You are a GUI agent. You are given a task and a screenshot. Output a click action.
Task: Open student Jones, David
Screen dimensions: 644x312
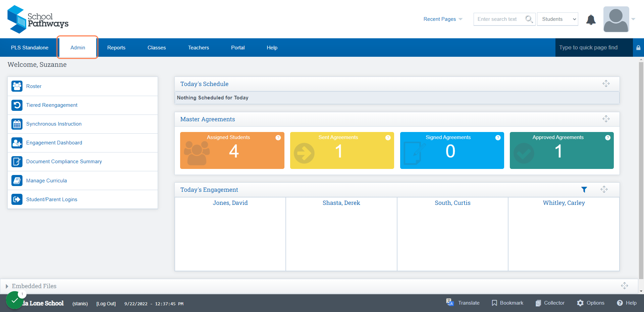230,203
